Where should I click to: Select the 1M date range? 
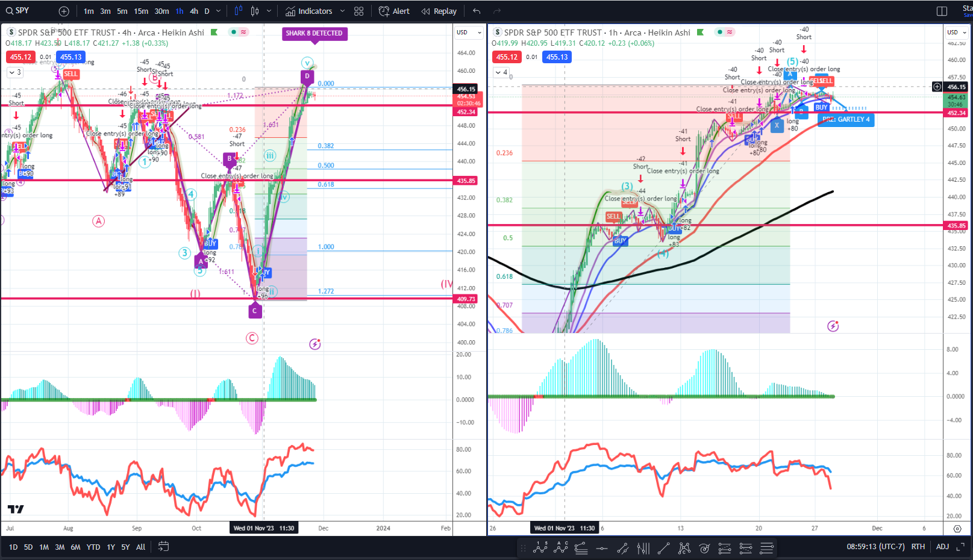click(x=44, y=547)
